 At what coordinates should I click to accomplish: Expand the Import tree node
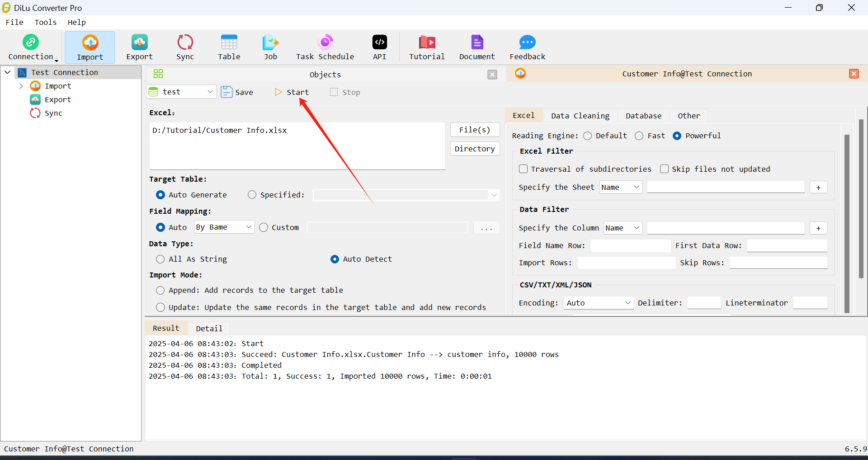click(21, 86)
